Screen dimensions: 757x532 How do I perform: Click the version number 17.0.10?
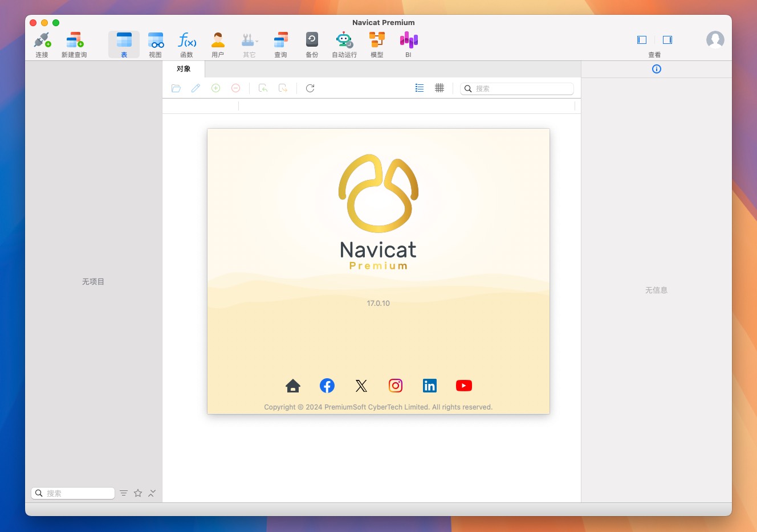(378, 304)
